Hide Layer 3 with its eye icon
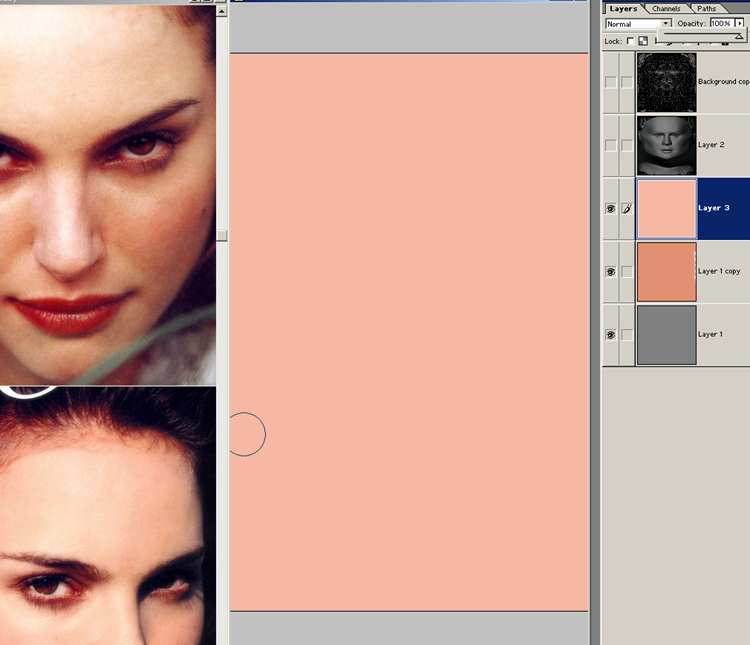750x645 pixels. [x=610, y=209]
